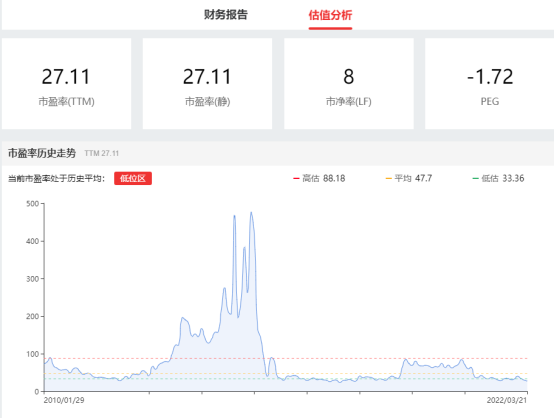Click the highest peak of the PE chart
The width and height of the screenshot is (554, 419).
point(251,212)
